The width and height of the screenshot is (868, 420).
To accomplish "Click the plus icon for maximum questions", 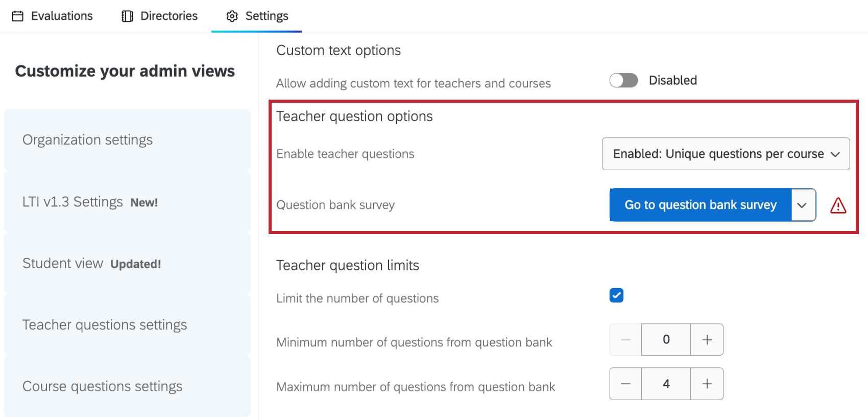I will pyautogui.click(x=707, y=384).
